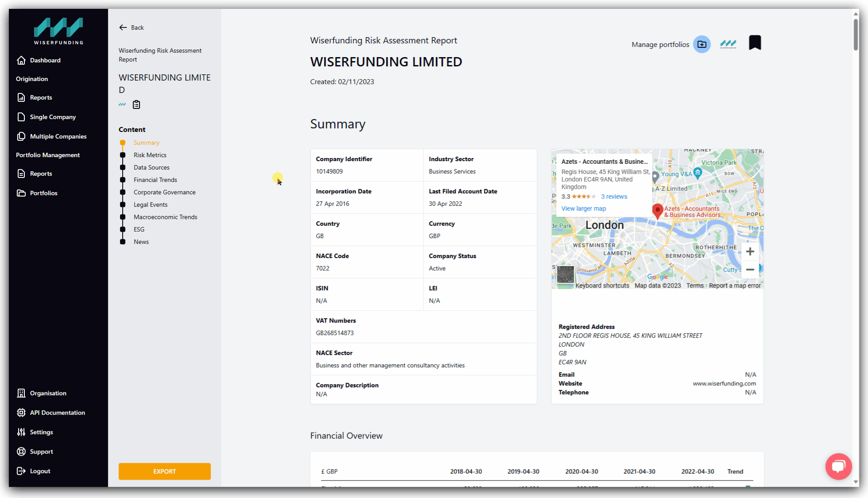The image size is (868, 498).
Task: Go Back using the arrow link
Action: 131,27
